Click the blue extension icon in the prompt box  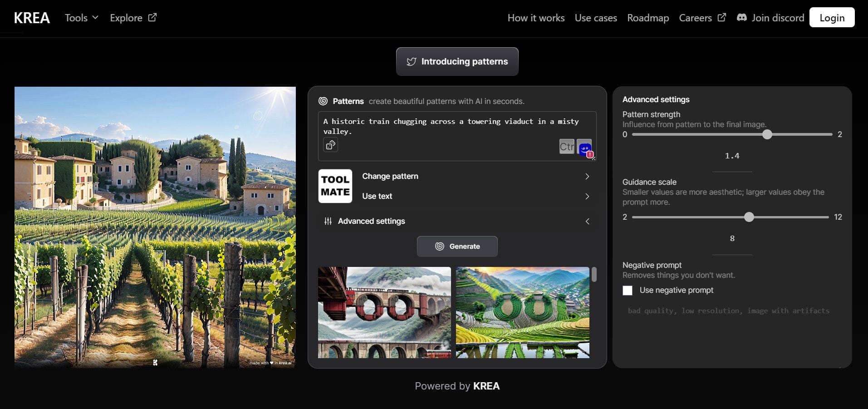point(584,147)
